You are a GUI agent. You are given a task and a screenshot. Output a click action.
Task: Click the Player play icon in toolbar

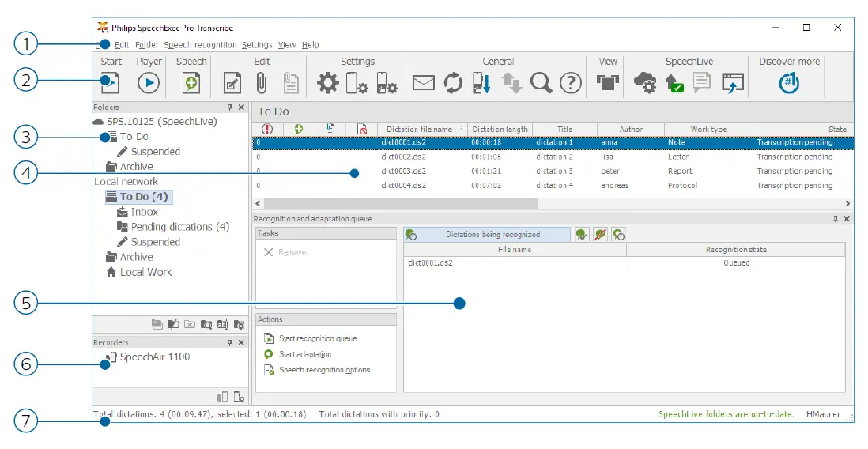click(x=148, y=82)
